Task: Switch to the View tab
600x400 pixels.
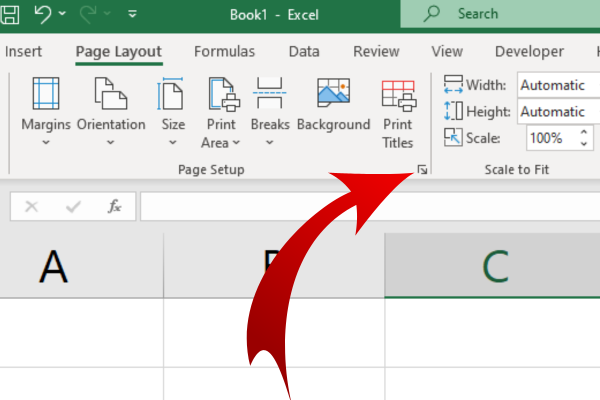Action: coord(447,51)
